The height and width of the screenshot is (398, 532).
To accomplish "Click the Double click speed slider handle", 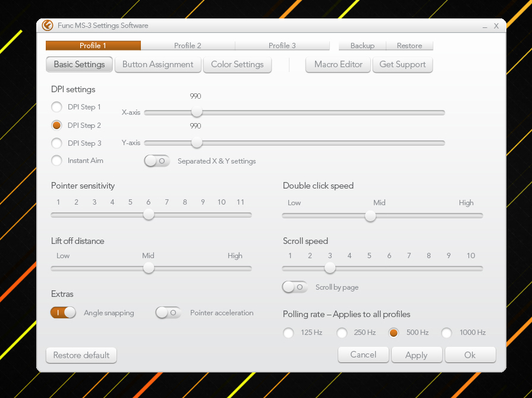I will tap(370, 216).
